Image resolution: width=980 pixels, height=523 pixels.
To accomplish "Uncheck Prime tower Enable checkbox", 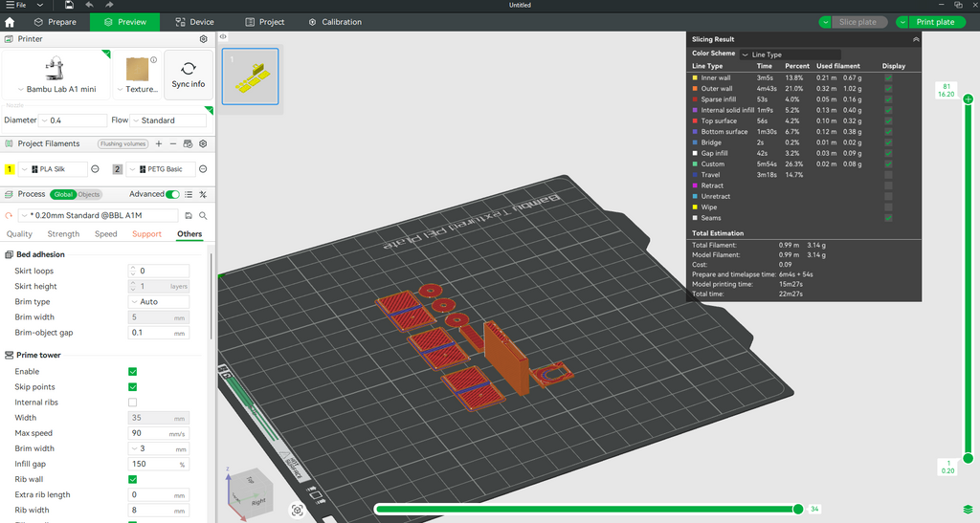I will click(x=132, y=372).
